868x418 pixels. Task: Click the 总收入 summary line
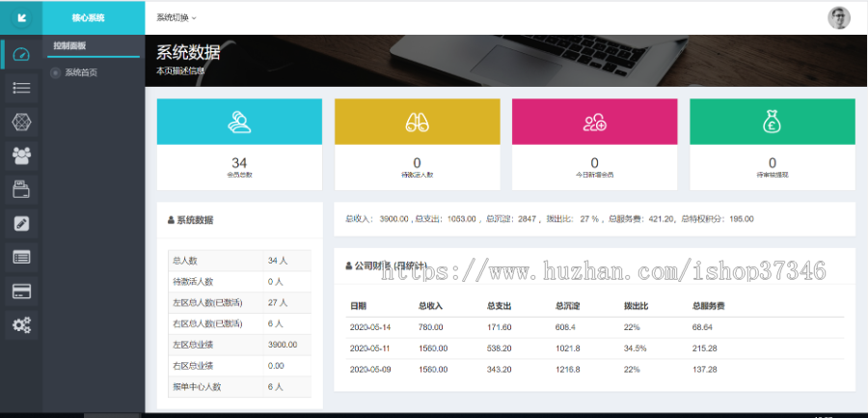point(549,219)
